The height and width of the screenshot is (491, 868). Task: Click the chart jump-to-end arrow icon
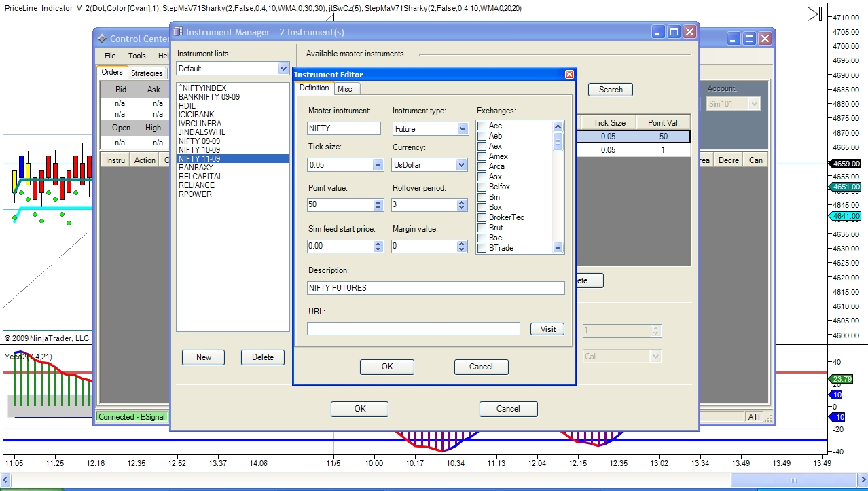(814, 14)
